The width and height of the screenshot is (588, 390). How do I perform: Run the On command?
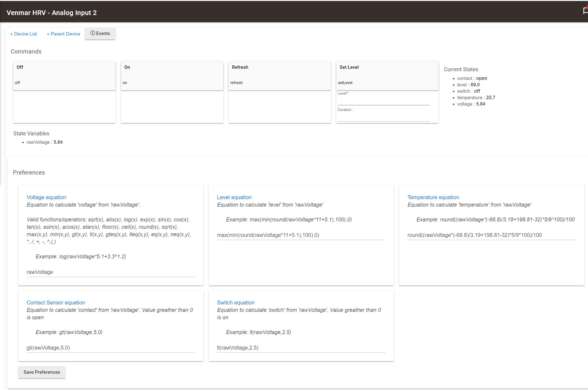(x=172, y=76)
